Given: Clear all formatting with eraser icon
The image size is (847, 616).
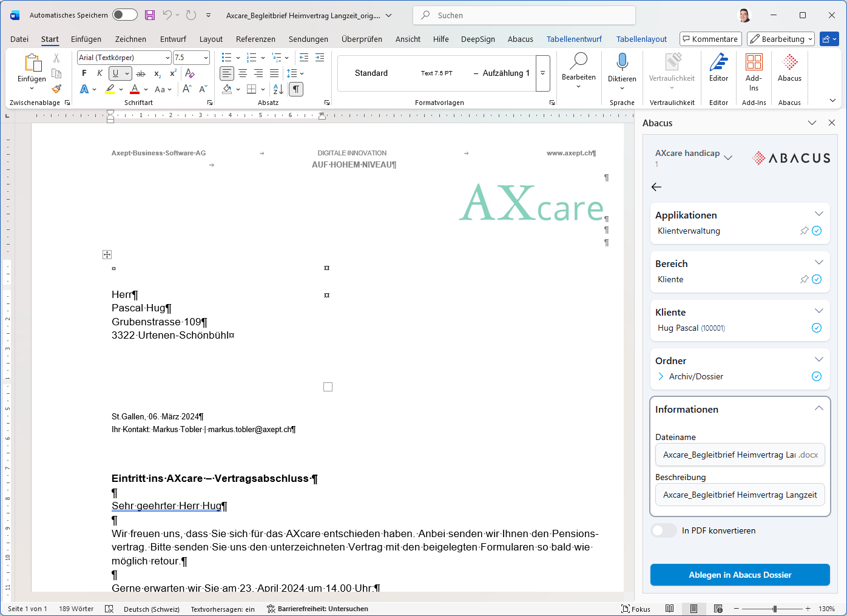Looking at the screenshot, I should pos(190,73).
